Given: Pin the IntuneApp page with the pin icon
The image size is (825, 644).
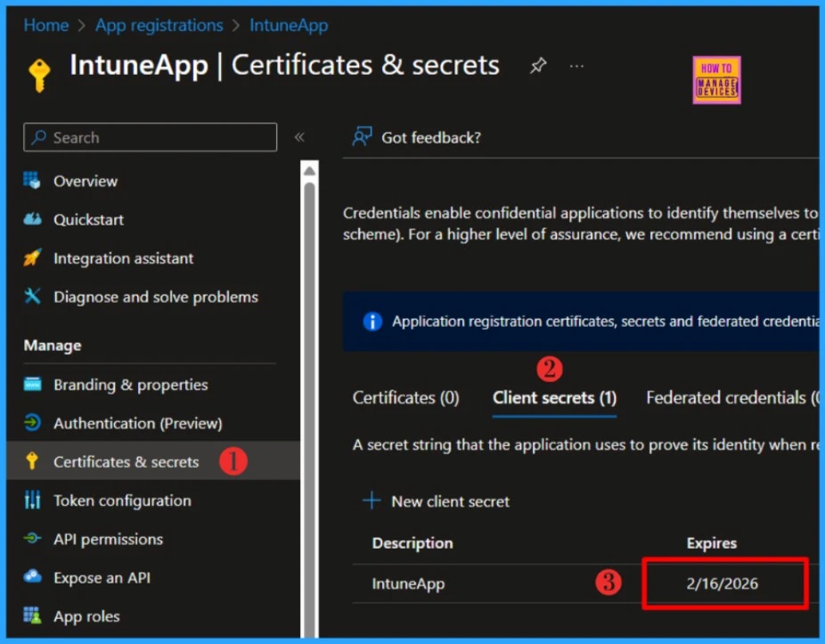Looking at the screenshot, I should [538, 66].
